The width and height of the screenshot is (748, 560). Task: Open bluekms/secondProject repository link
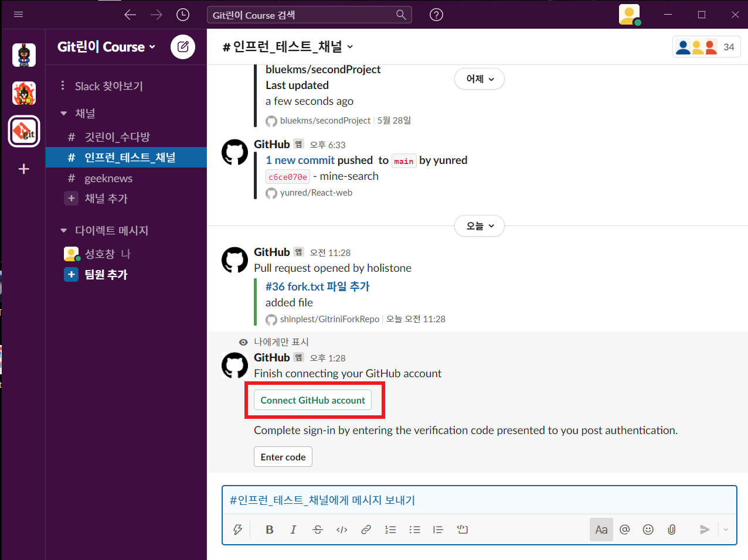(325, 121)
